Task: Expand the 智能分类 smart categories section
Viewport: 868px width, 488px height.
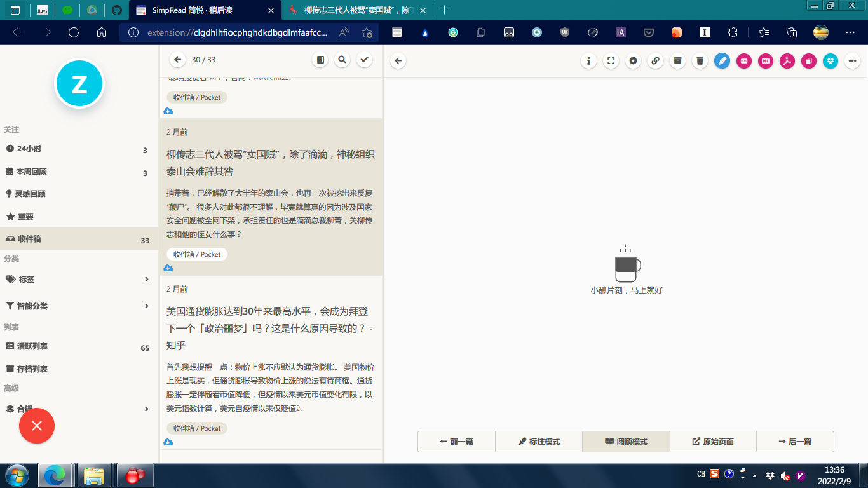Action: click(x=79, y=306)
